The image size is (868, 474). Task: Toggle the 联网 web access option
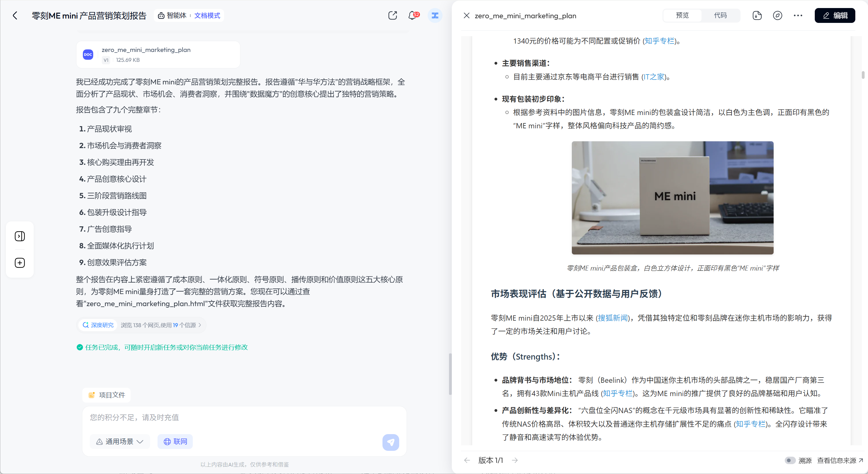pos(175,441)
